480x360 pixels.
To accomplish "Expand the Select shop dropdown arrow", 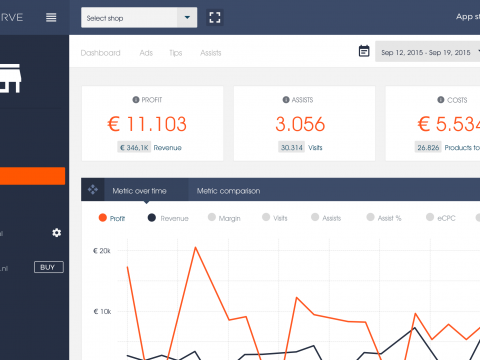I will pos(187,17).
